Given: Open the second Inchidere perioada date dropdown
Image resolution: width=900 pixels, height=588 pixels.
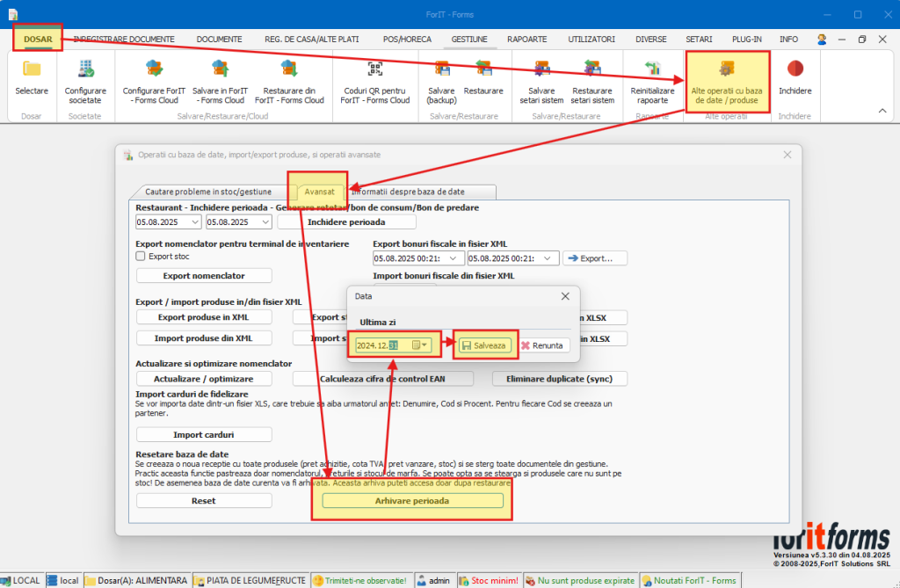Looking at the screenshot, I should (x=265, y=221).
